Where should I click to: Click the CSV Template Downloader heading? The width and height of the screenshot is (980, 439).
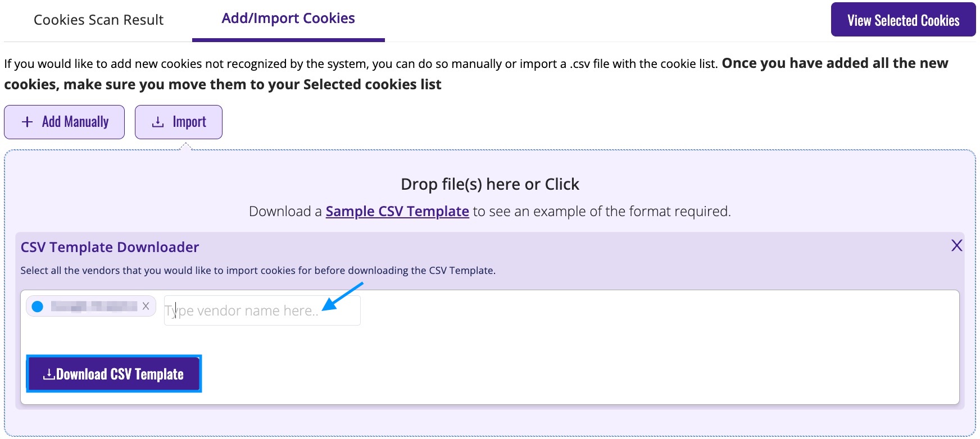(x=110, y=247)
